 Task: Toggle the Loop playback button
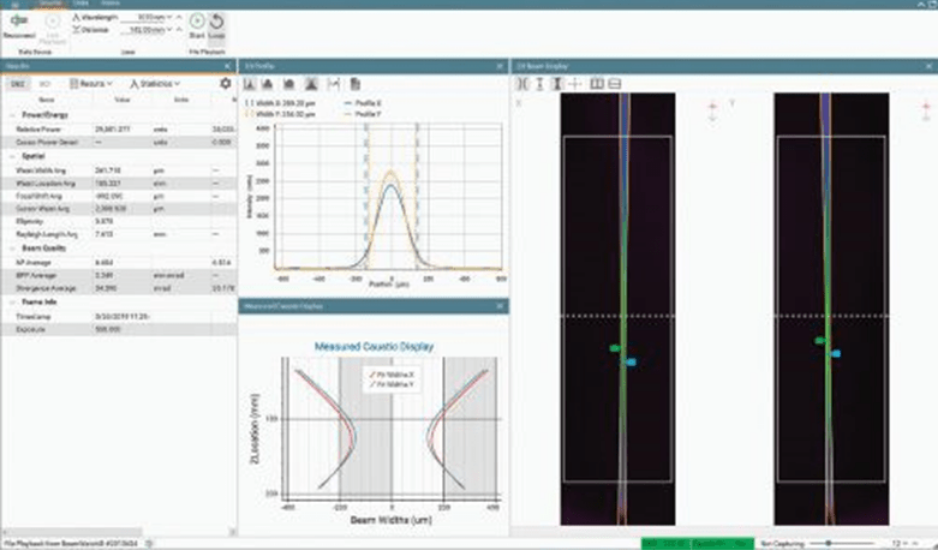coord(216,21)
